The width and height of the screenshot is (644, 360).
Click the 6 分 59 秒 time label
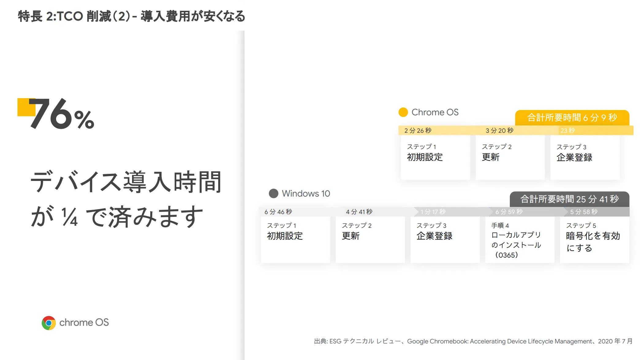(509, 212)
